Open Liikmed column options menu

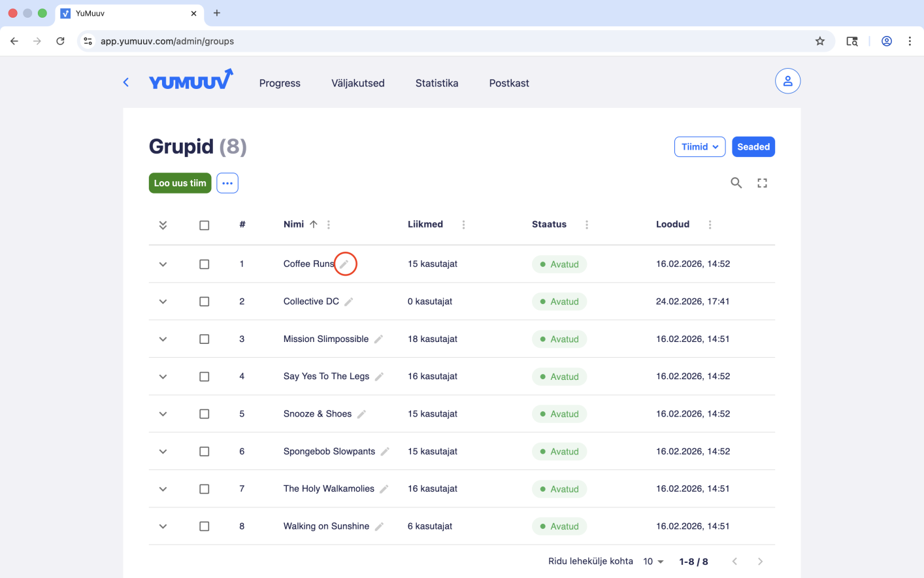point(463,225)
